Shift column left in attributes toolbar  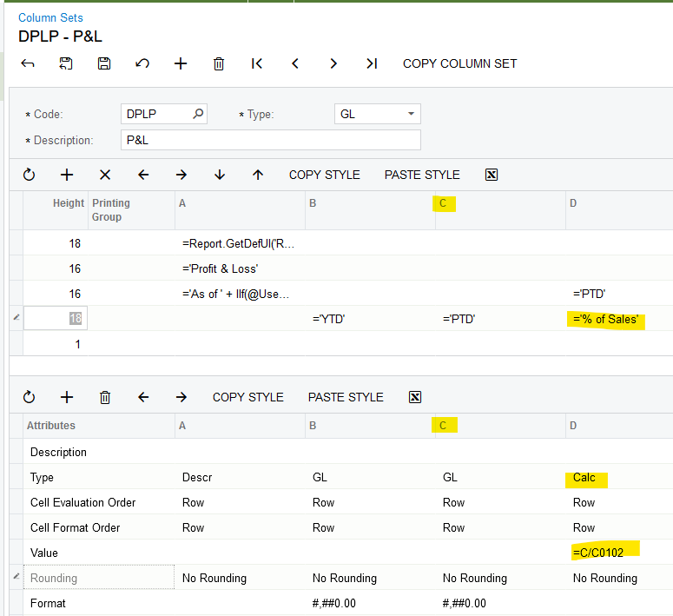click(x=143, y=397)
